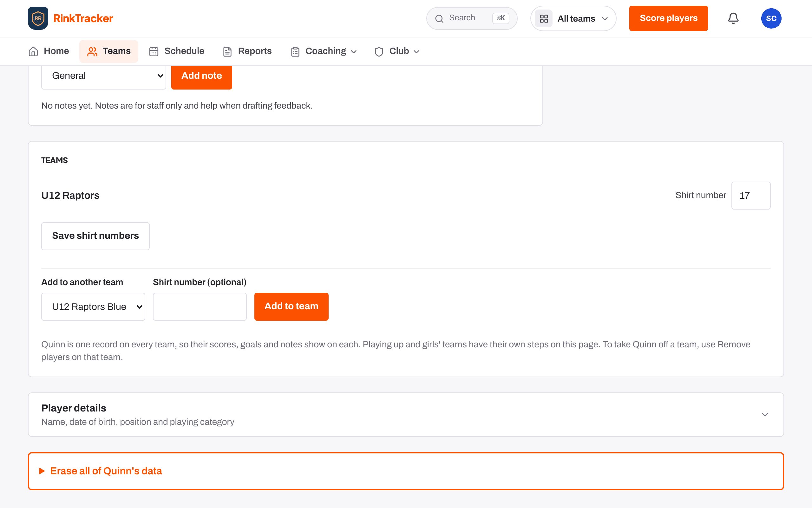The width and height of the screenshot is (812, 508).
Task: Click the search magnifier icon
Action: (439, 18)
